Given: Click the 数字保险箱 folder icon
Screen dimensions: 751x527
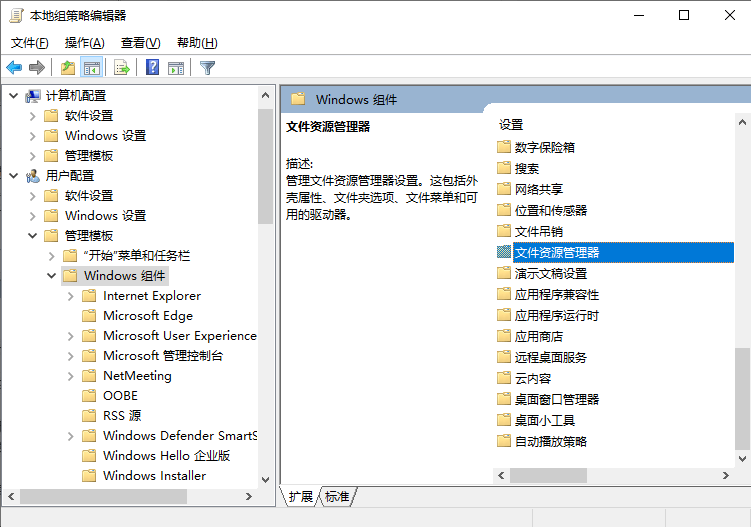Looking at the screenshot, I should pyautogui.click(x=503, y=147).
